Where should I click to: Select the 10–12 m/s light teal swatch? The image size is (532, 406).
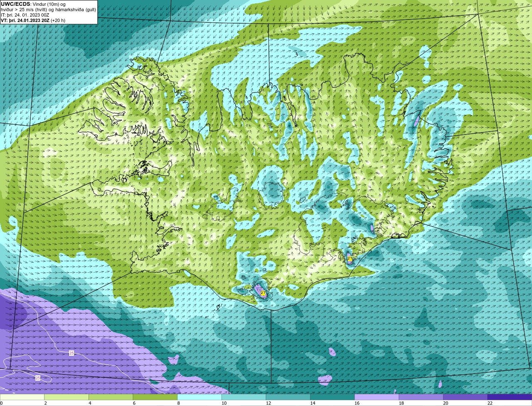tap(244, 397)
